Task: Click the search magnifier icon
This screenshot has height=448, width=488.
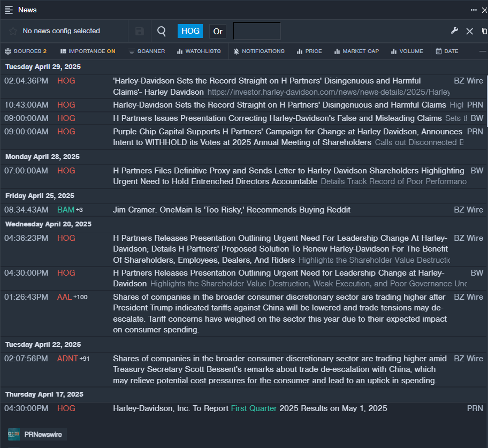Action: coord(162,31)
